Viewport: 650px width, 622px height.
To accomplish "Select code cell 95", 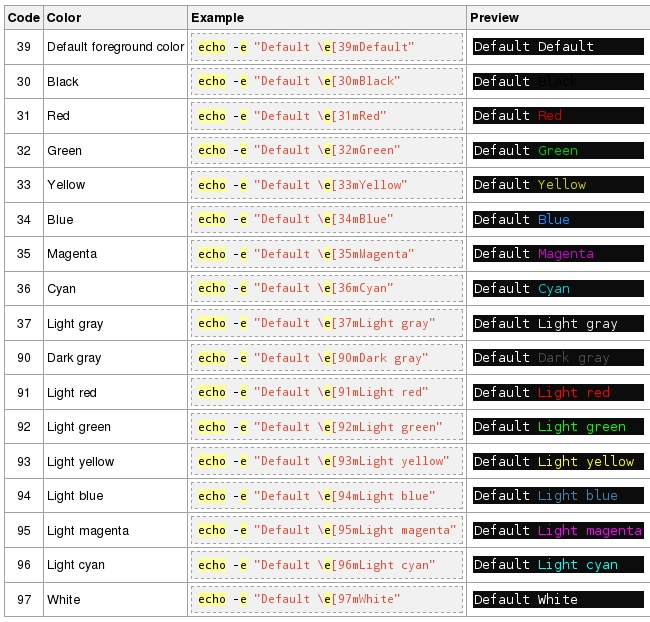I will point(24,530).
